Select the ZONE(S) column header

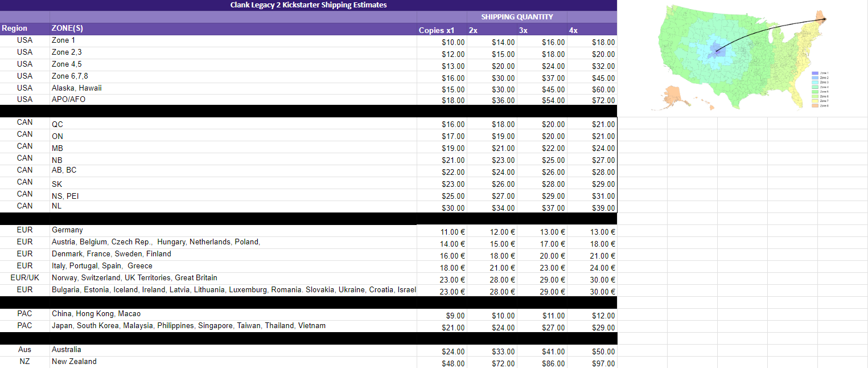(233, 29)
